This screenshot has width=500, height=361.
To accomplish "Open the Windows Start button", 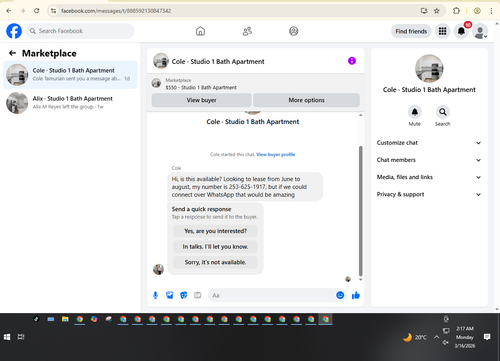I will point(7,337).
